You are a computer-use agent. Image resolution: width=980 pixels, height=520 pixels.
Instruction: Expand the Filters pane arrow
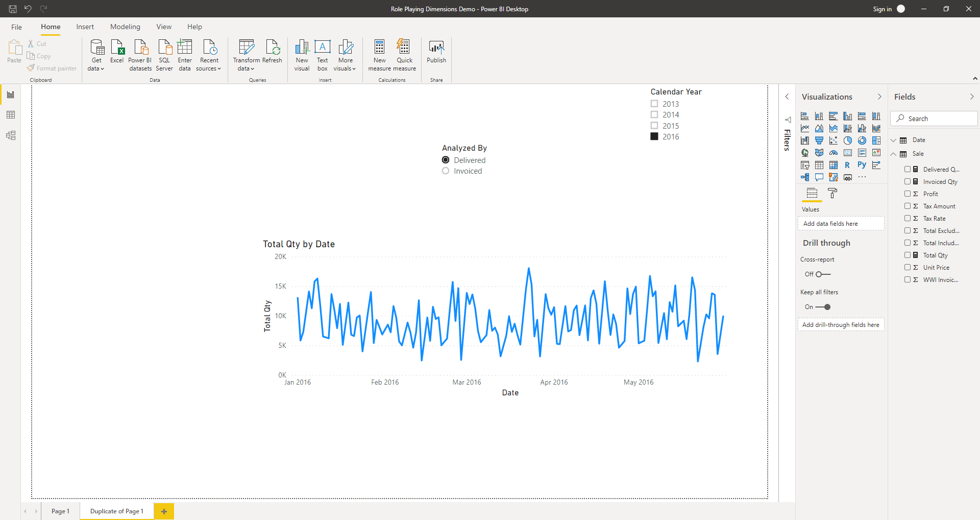click(787, 97)
